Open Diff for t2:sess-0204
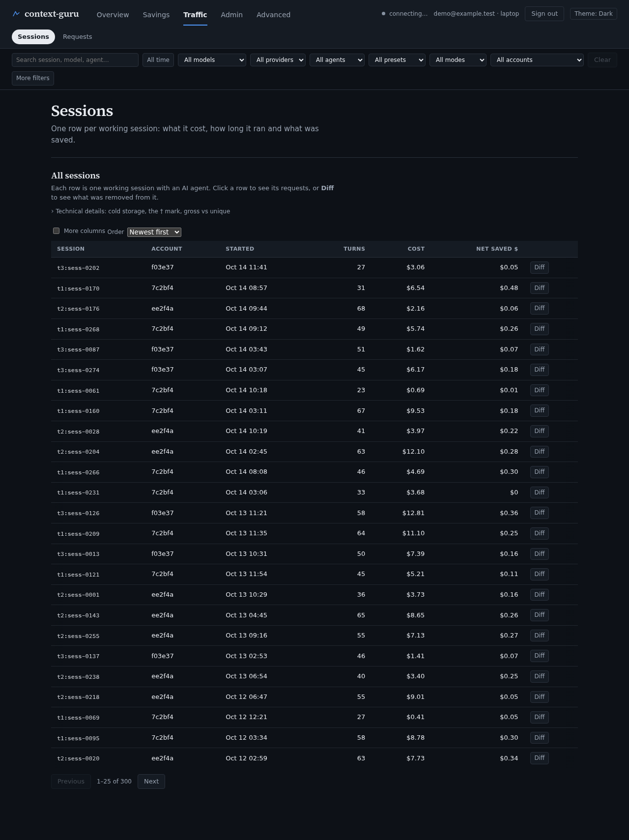 coord(540,452)
